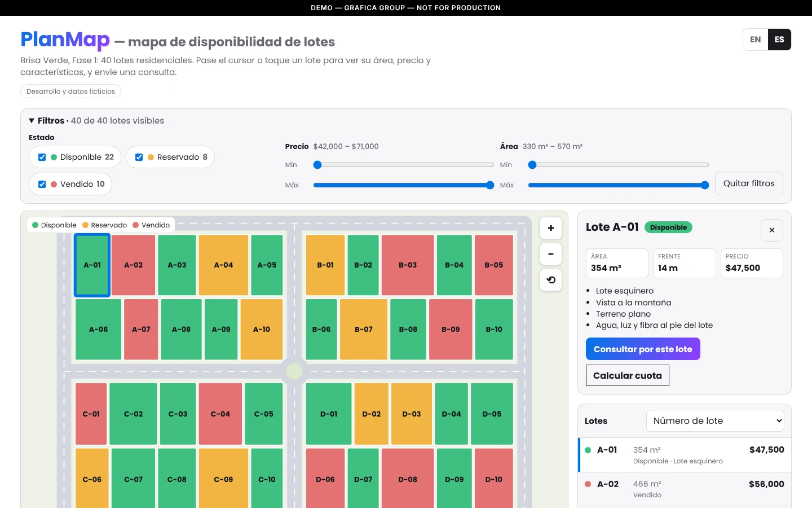Select lot C-02 on the map
Viewport: 812px width, 508px height.
point(134,414)
